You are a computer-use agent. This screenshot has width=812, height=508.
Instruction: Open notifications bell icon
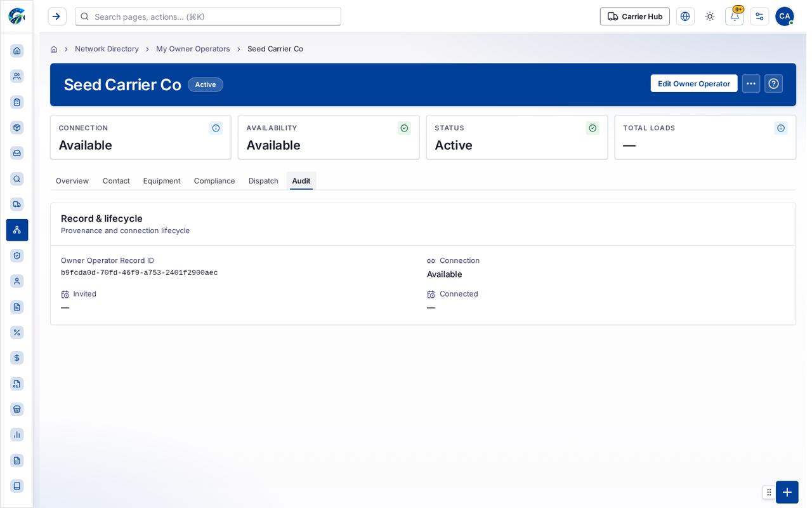tap(735, 17)
